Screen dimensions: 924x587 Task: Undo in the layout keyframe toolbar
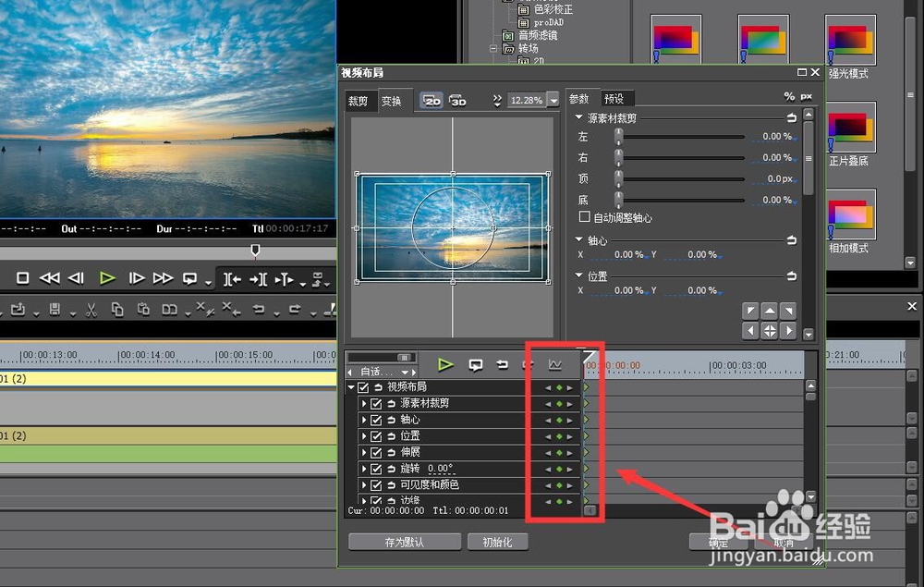point(502,365)
